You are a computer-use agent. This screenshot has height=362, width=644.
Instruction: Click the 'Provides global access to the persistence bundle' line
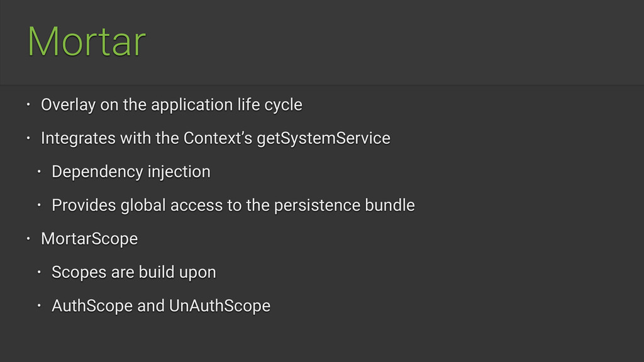point(233,206)
